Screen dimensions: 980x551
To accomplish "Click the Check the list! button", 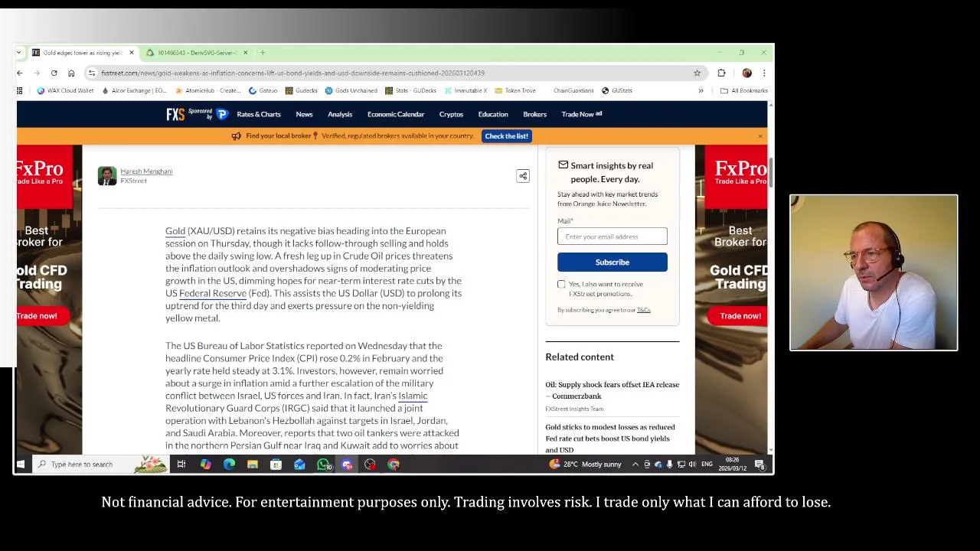I will pos(506,136).
